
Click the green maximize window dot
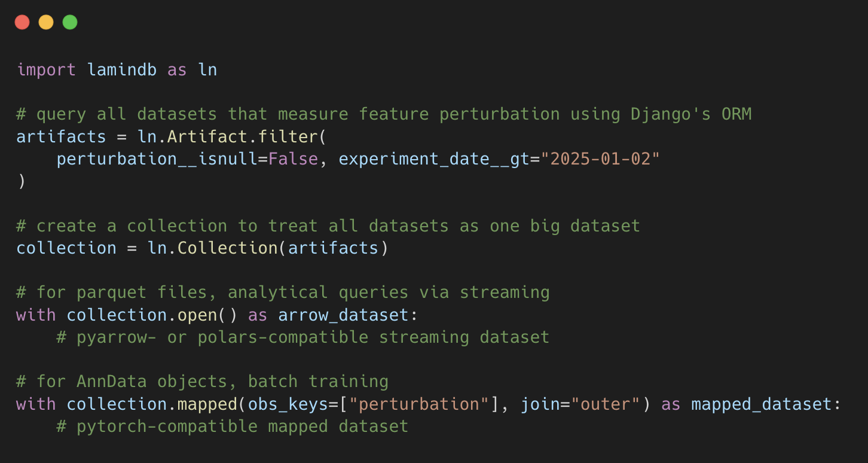tap(70, 23)
